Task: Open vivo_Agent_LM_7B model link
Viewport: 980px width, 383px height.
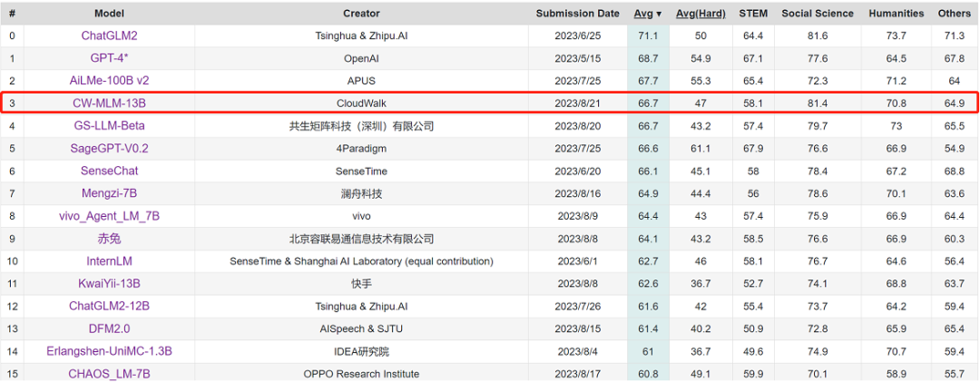Action: 109,216
